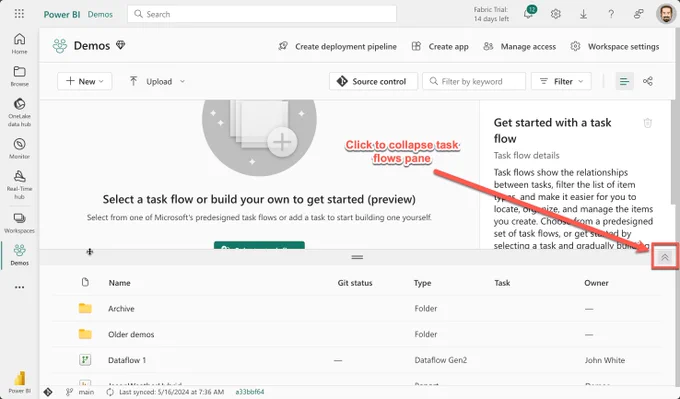This screenshot has width=680, height=399.
Task: Open the app launcher grid
Action: 19,14
